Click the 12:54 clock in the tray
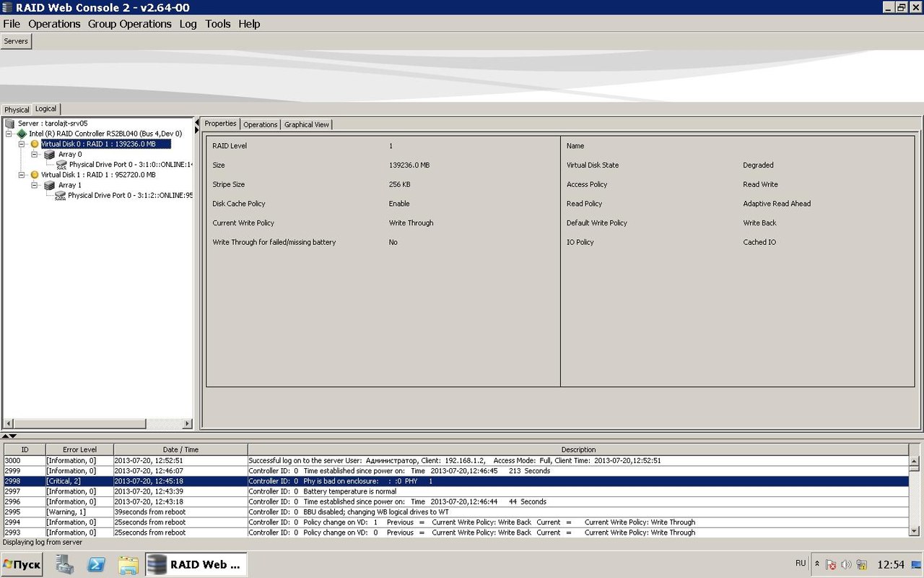This screenshot has width=924, height=578. click(x=890, y=564)
